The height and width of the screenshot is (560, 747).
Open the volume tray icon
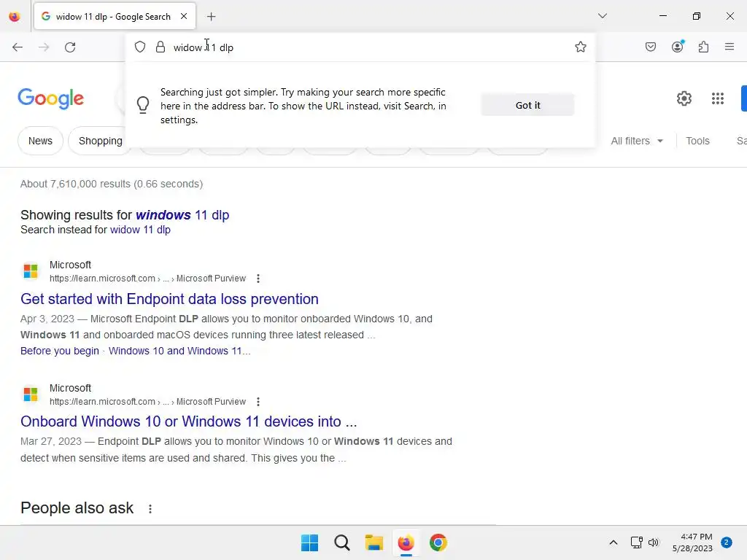point(654,542)
